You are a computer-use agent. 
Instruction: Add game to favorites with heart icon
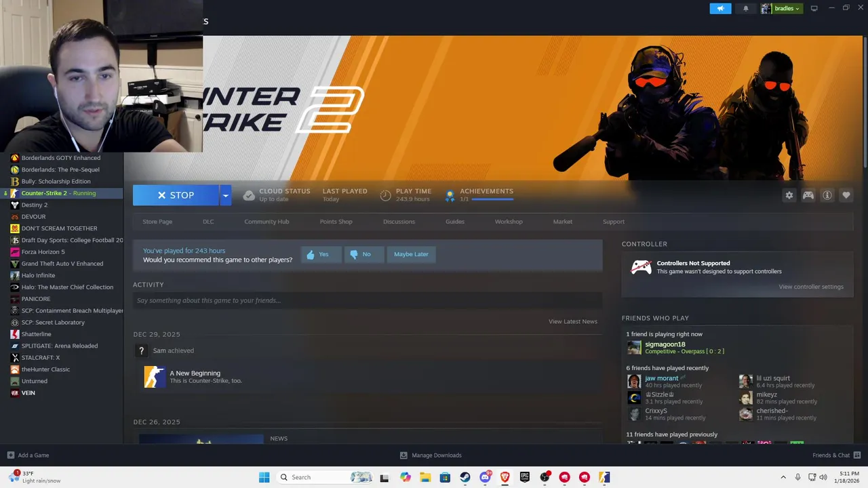click(846, 195)
